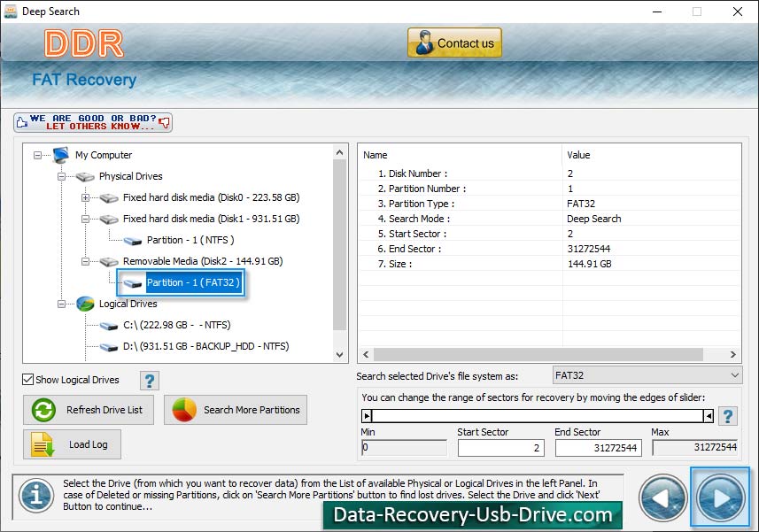Click the right edge slider handle
The image size is (759, 532).
[x=709, y=416]
